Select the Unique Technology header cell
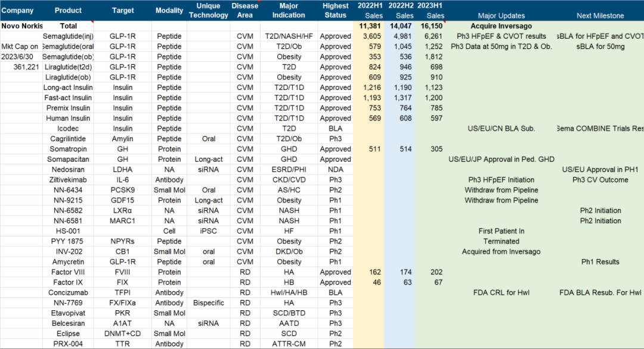The height and width of the screenshot is (349, 644). point(208,11)
